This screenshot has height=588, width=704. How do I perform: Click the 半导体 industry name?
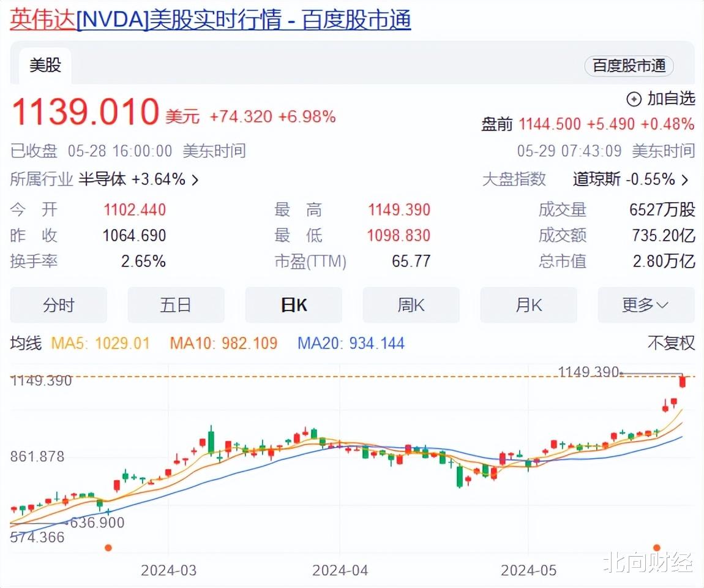point(102,179)
